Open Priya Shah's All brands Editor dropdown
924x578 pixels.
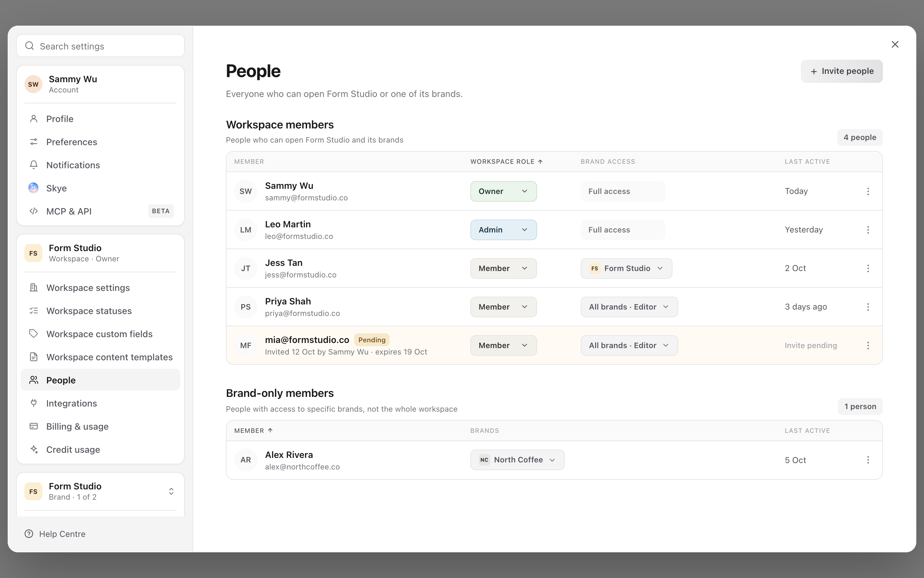(629, 307)
